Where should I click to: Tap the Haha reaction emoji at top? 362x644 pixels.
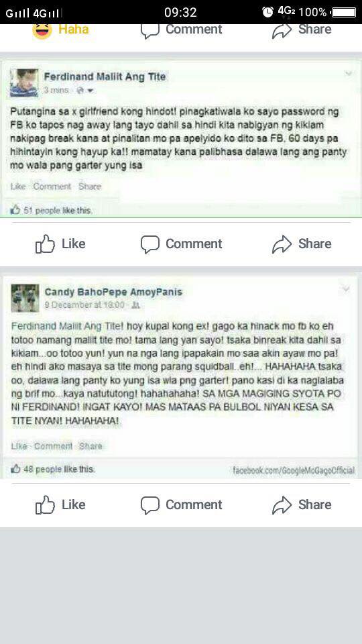point(42,30)
